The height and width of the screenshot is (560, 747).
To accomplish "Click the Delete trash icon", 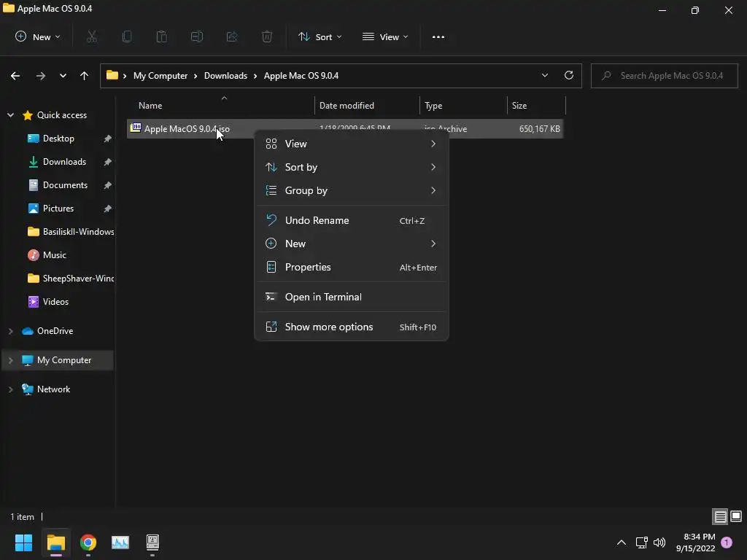I will (x=267, y=36).
